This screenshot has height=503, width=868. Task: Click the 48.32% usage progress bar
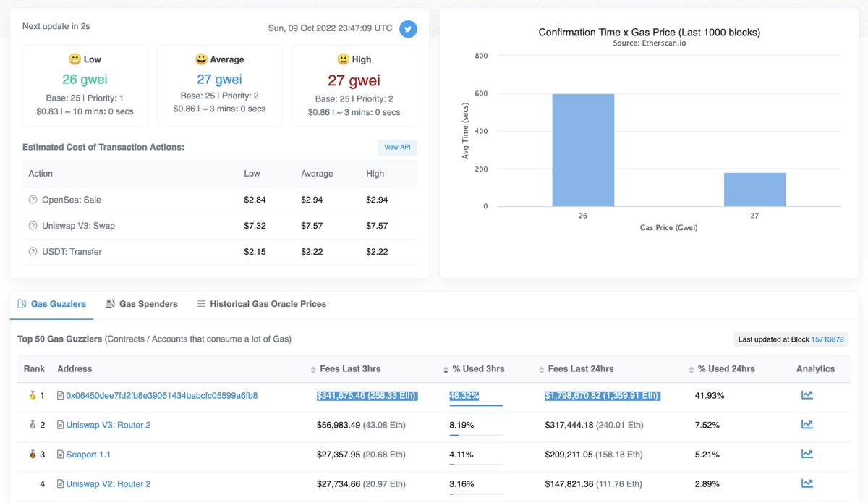(476, 405)
